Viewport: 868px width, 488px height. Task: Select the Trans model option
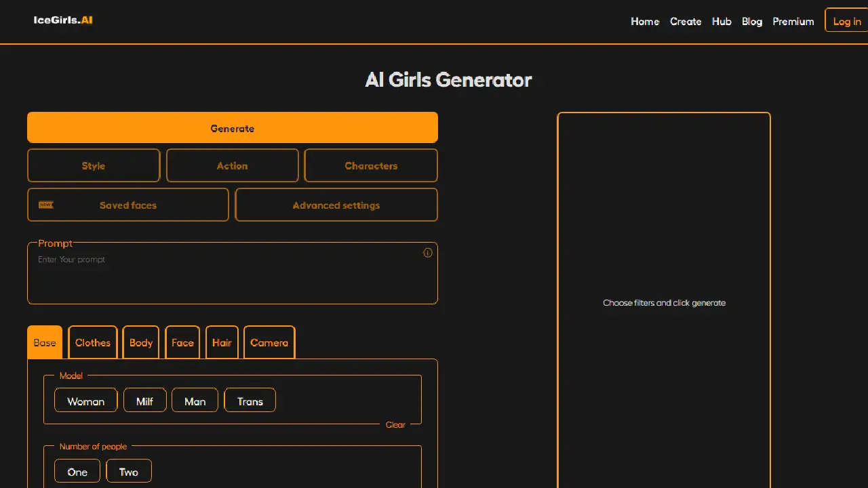click(x=250, y=401)
